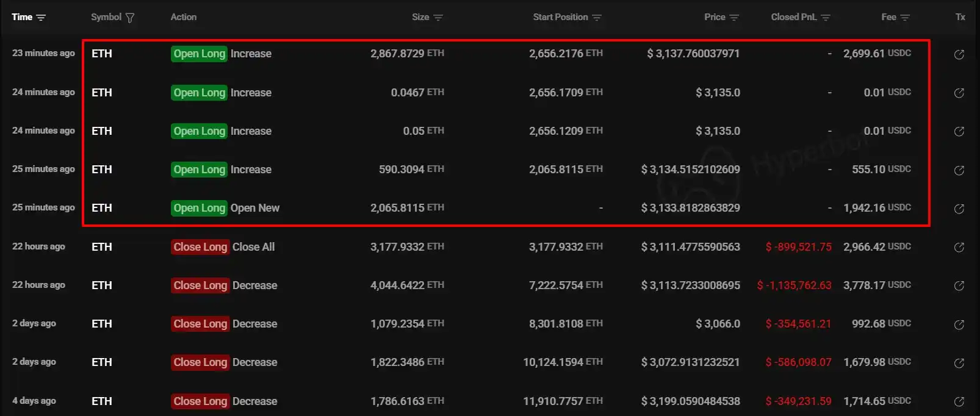Select fee 3,778.17 USDC
The image size is (980, 416).
coord(877,285)
